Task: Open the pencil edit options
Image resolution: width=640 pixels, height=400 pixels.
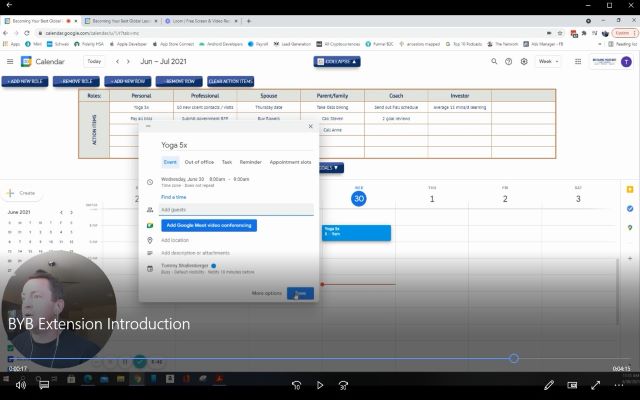Action: [x=549, y=385]
